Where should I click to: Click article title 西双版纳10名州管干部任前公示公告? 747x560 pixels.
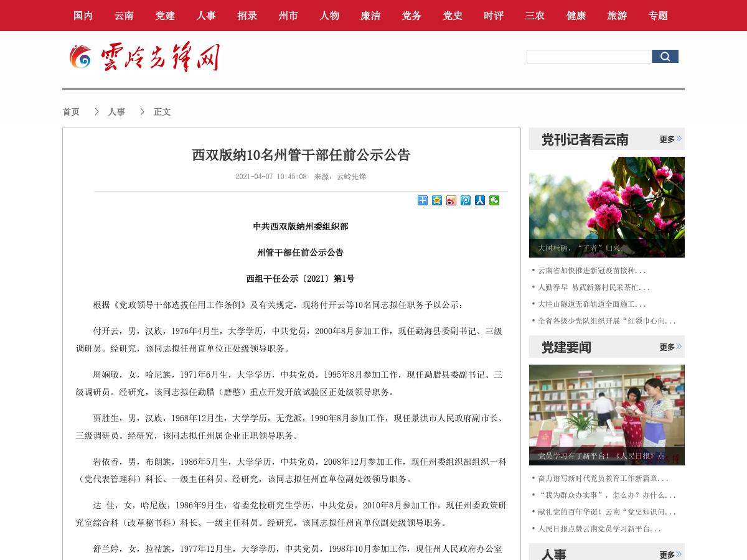pyautogui.click(x=301, y=155)
